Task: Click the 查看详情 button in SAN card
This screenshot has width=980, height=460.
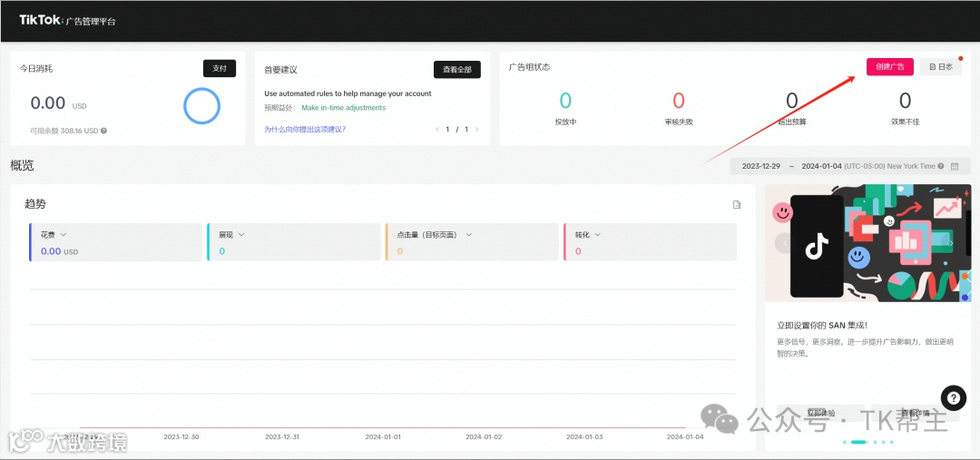Action: [x=915, y=413]
